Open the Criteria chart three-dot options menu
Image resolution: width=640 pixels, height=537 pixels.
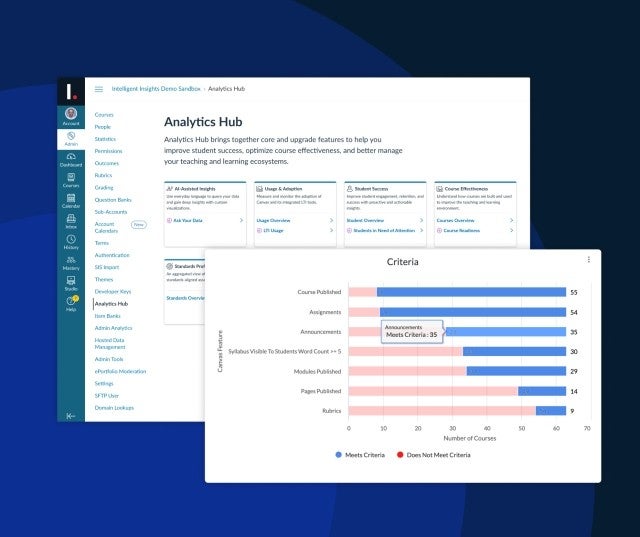[588, 260]
